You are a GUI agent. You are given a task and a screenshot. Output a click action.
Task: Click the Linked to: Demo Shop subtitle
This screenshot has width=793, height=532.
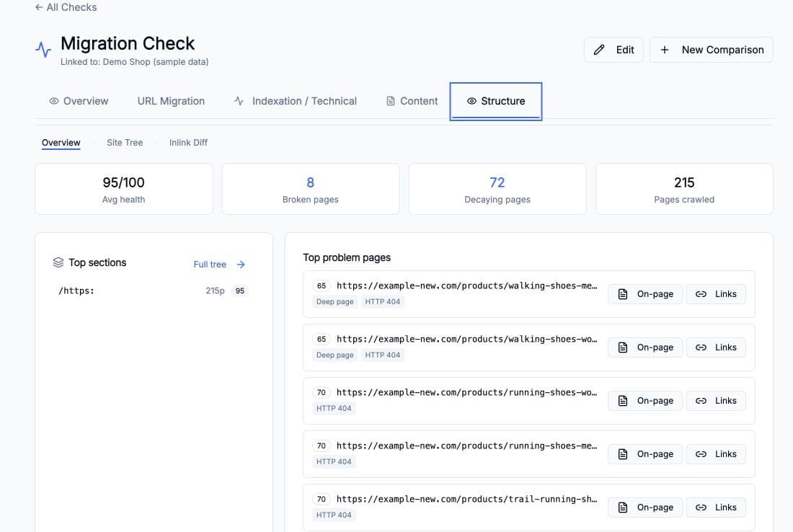point(135,62)
